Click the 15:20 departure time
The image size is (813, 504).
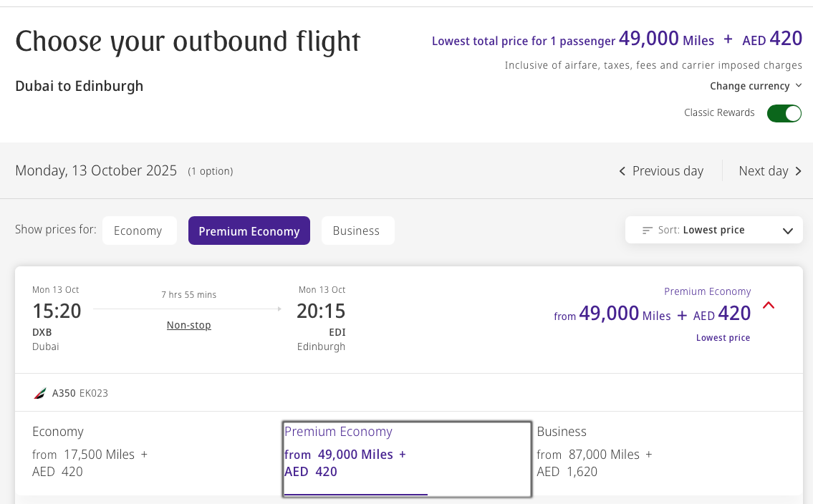pos(57,311)
